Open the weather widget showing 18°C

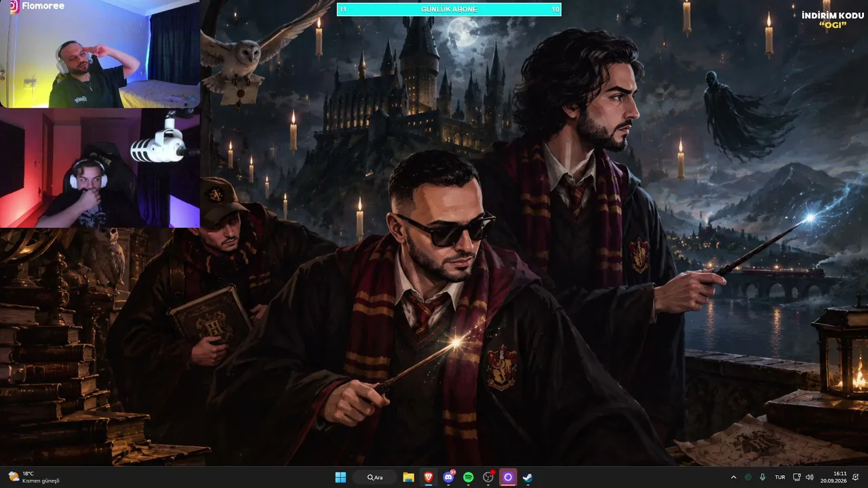(x=34, y=477)
